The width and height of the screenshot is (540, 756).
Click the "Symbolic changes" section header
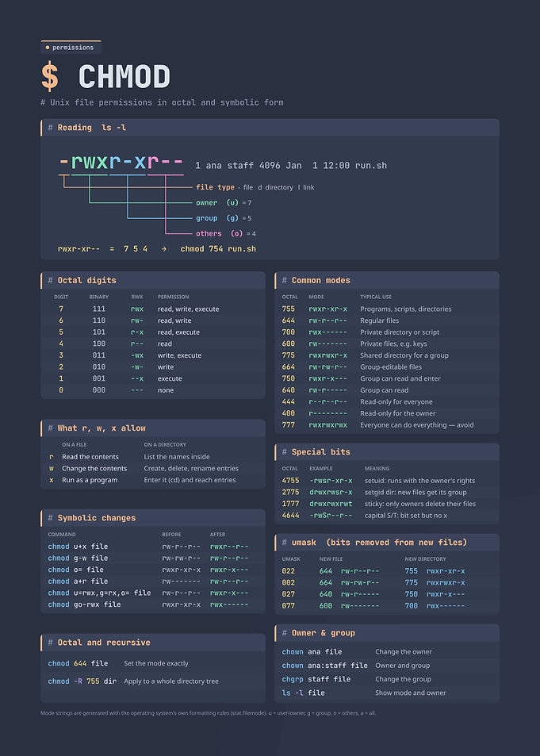[x=153, y=518]
